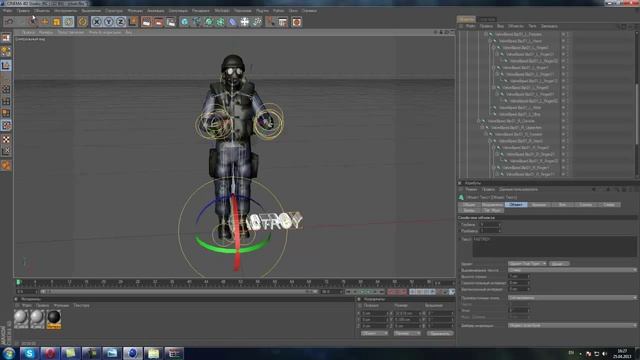Open the Справка main menu

point(309,11)
